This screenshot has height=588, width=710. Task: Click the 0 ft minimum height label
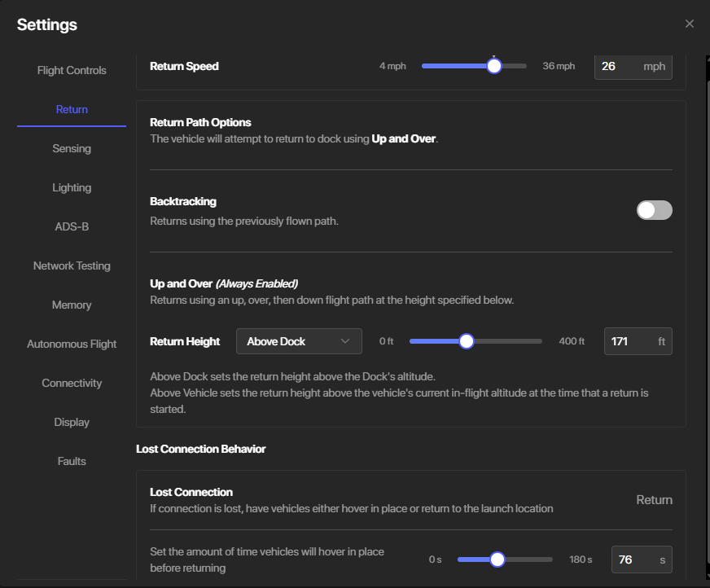386,341
